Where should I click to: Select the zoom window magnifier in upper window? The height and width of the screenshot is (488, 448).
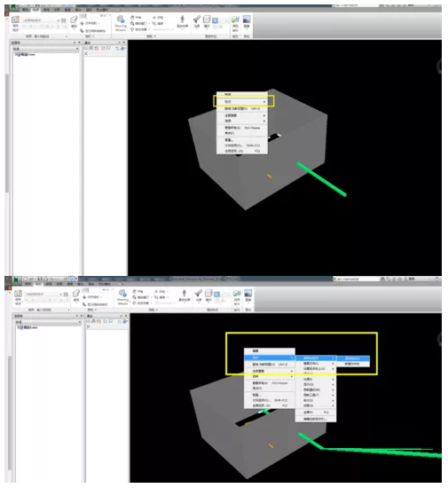point(132,23)
